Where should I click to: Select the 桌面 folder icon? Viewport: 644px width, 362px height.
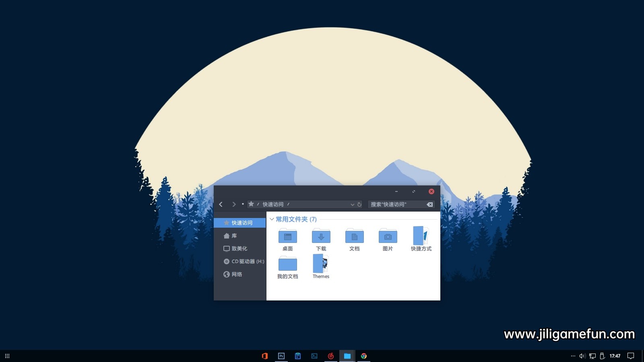click(288, 236)
